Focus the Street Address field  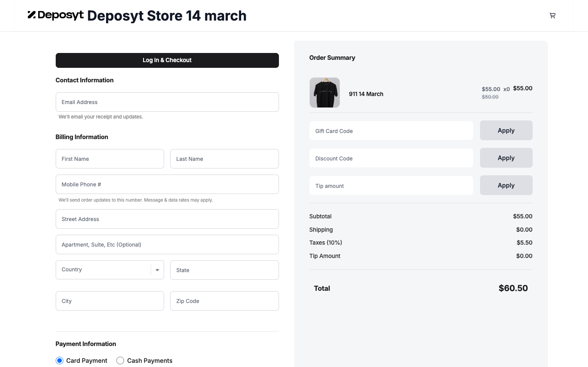click(x=167, y=219)
